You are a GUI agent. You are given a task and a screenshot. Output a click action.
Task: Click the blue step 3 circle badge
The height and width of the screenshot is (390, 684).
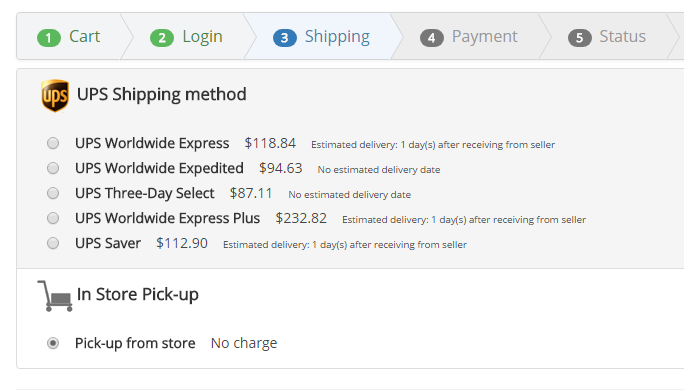[x=285, y=38]
